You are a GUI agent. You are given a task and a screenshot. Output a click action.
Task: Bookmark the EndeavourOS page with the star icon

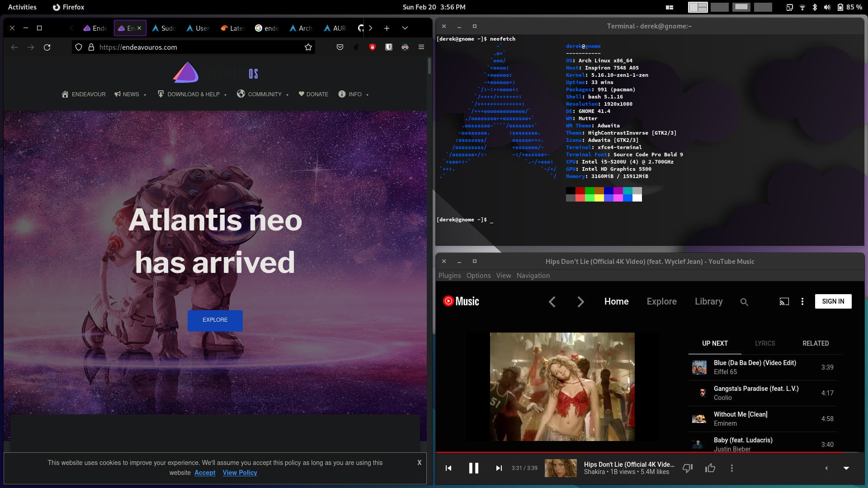click(x=308, y=47)
